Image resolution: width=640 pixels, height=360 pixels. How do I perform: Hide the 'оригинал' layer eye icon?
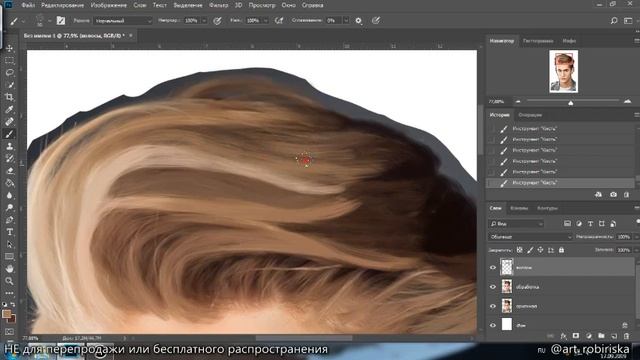(x=493, y=306)
